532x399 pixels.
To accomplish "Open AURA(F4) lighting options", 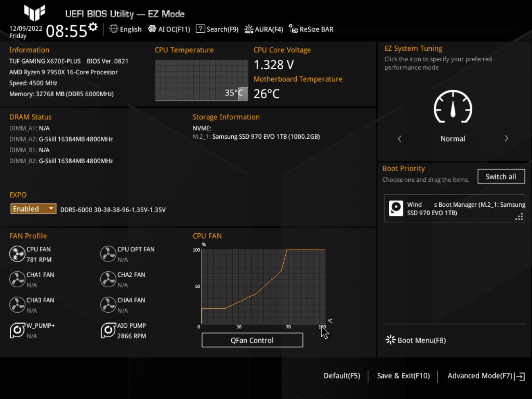I will point(264,29).
